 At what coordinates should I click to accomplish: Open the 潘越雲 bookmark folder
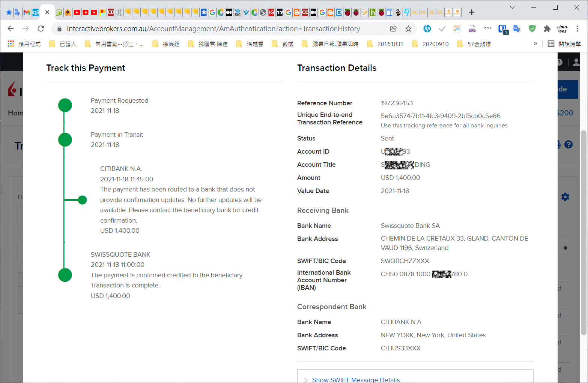tap(250, 44)
